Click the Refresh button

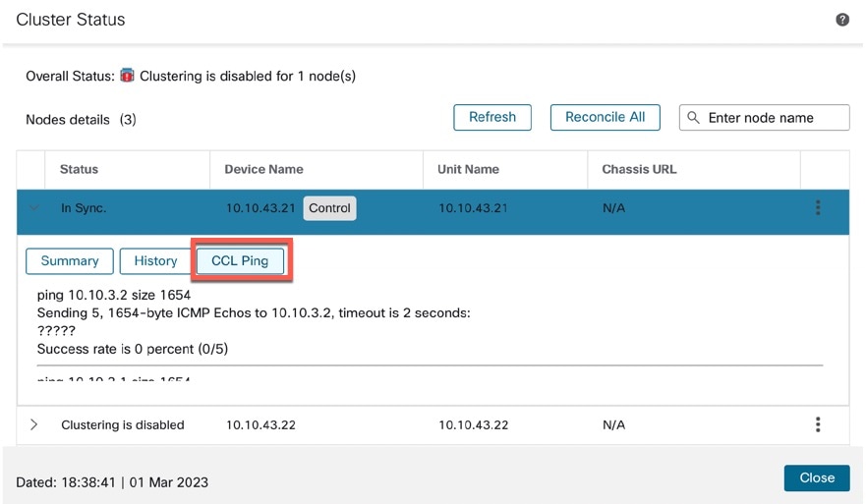492,117
